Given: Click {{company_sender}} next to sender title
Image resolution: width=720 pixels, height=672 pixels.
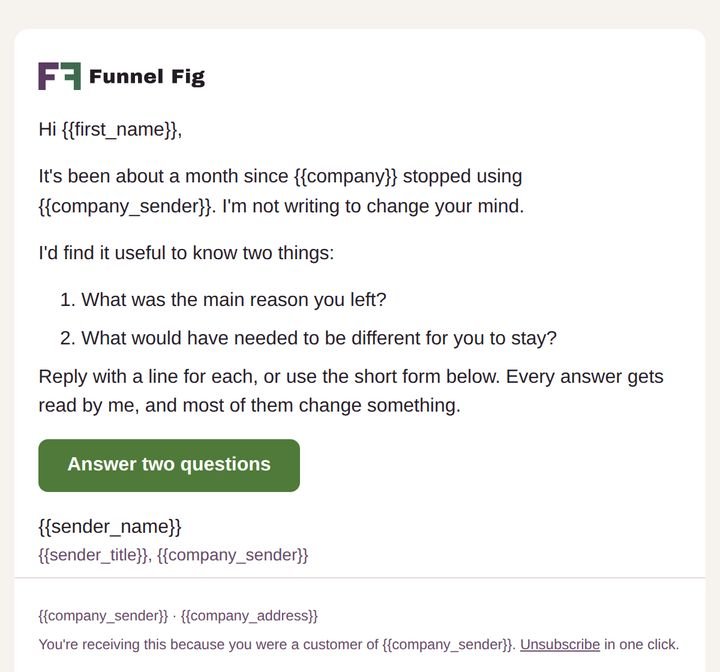Looking at the screenshot, I should pos(232,555).
